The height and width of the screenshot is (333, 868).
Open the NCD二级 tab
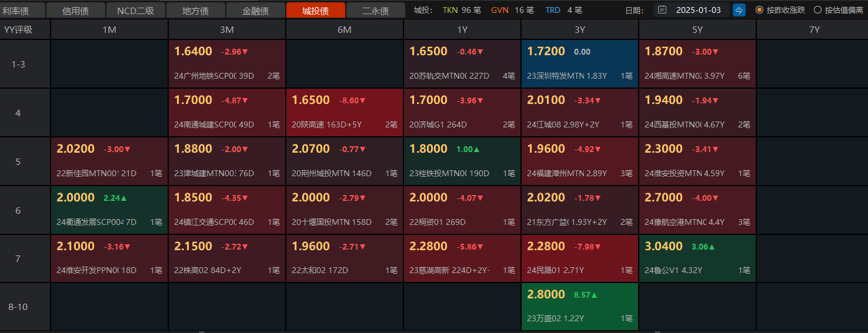[135, 11]
